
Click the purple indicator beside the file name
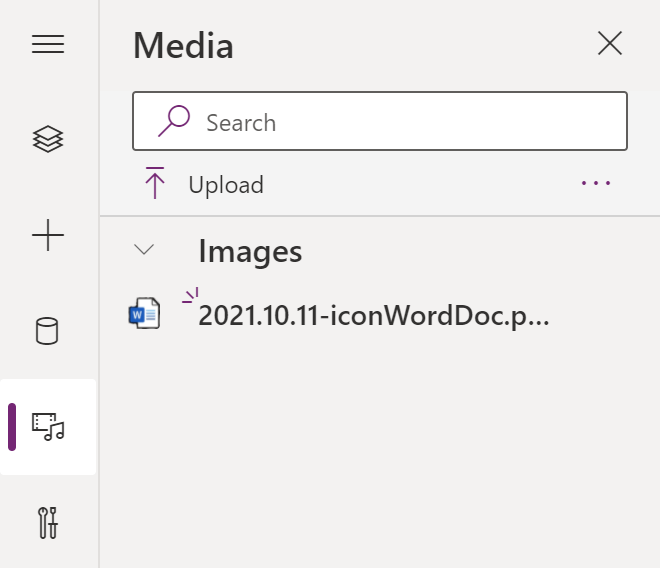tap(190, 295)
